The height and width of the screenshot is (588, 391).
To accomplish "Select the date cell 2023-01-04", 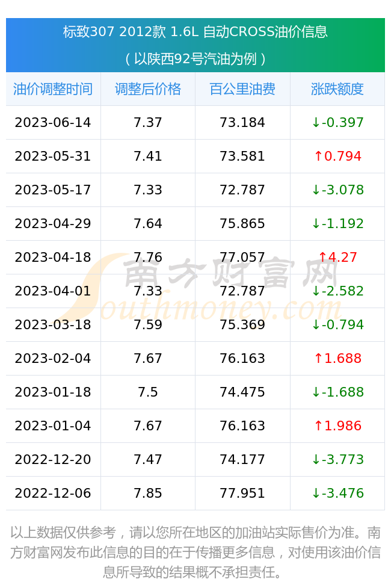I will (53, 426).
